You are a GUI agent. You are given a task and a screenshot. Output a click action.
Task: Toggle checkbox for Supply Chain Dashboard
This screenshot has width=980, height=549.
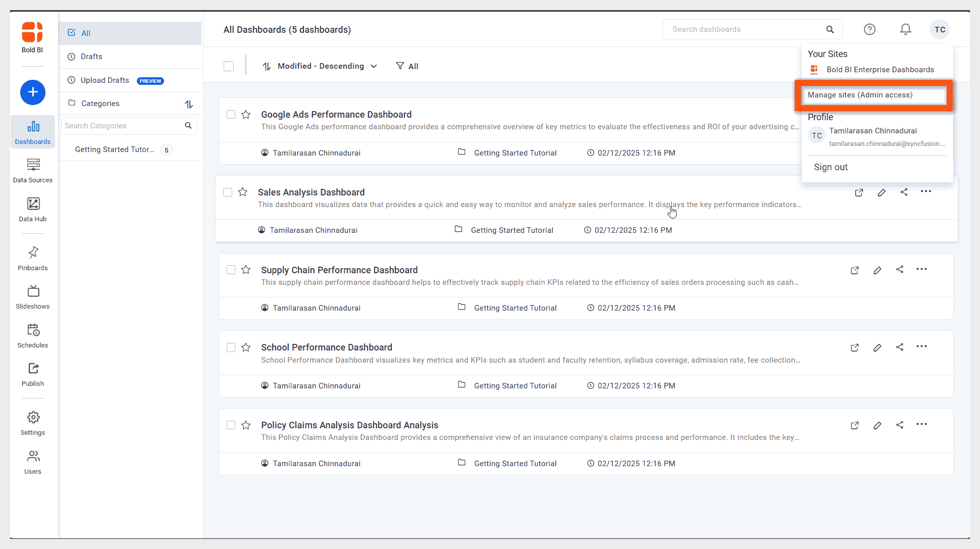(x=230, y=269)
